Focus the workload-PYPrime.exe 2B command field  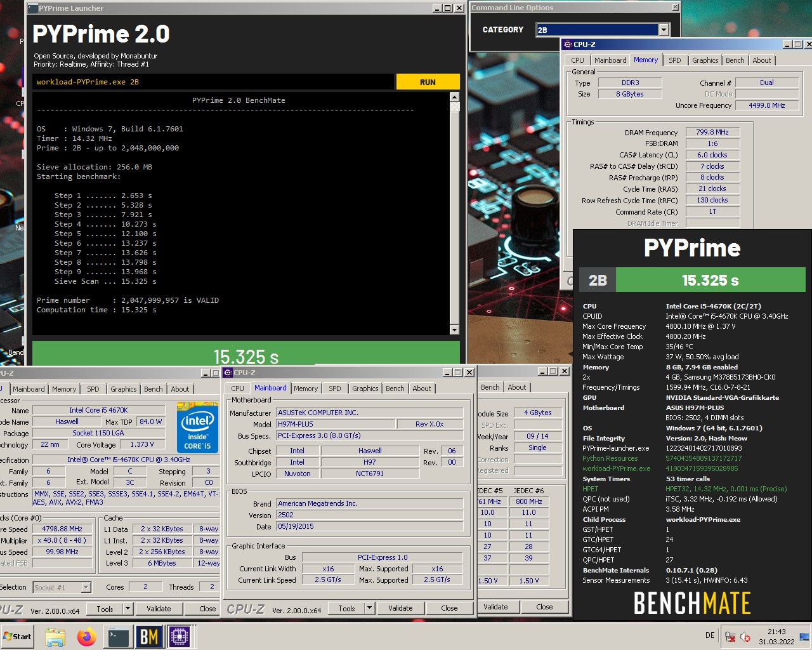(213, 82)
